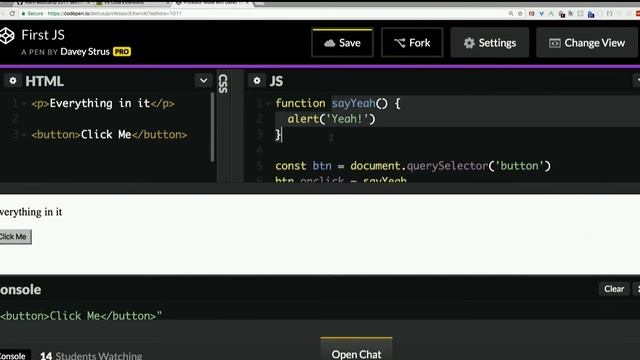Click the CodePen logo icon
640x360 pixels.
pos(7,36)
